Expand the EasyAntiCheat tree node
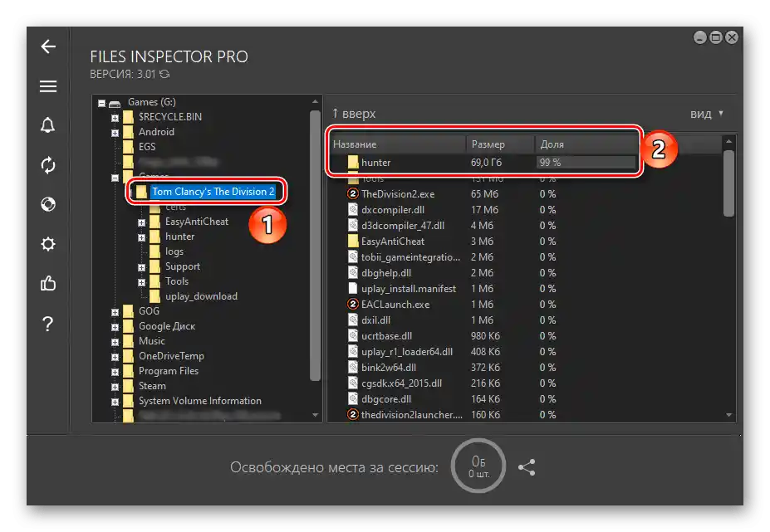Viewport: 770px width, 532px height. 141,222
